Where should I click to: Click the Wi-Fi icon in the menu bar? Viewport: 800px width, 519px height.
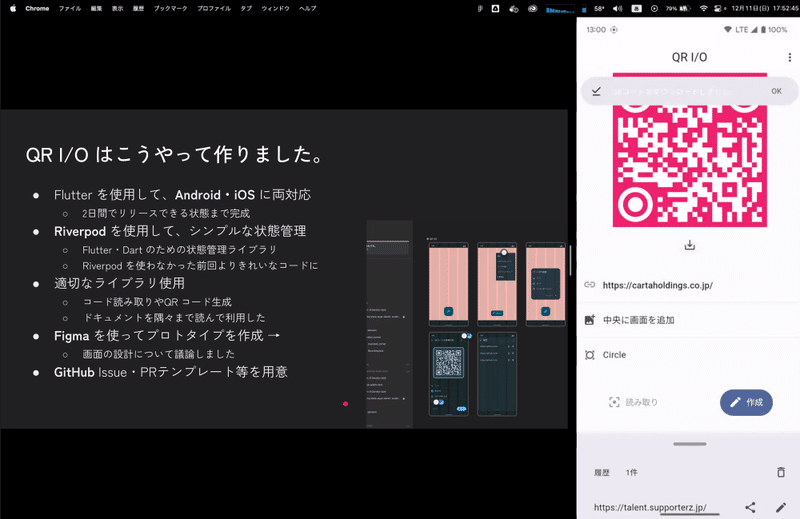click(703, 8)
